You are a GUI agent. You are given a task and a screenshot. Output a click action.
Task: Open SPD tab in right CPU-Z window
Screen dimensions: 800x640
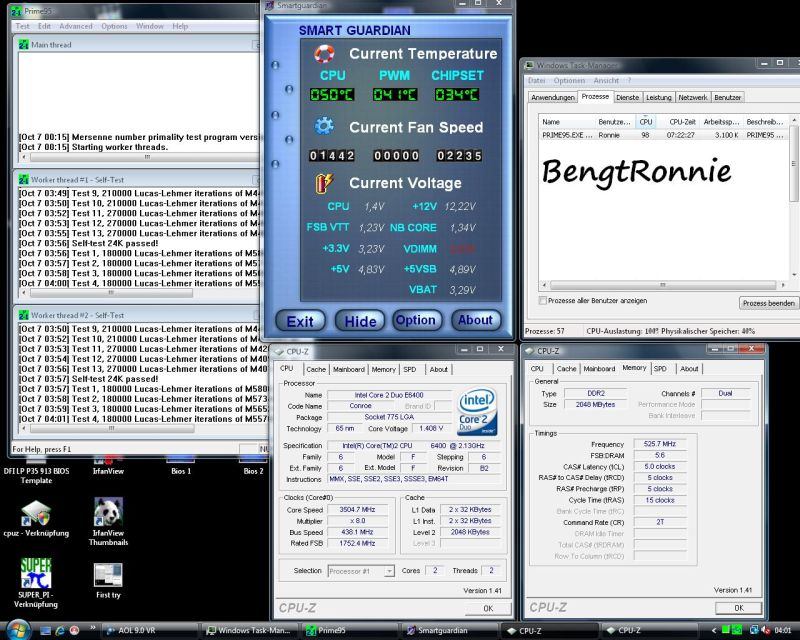coord(660,368)
